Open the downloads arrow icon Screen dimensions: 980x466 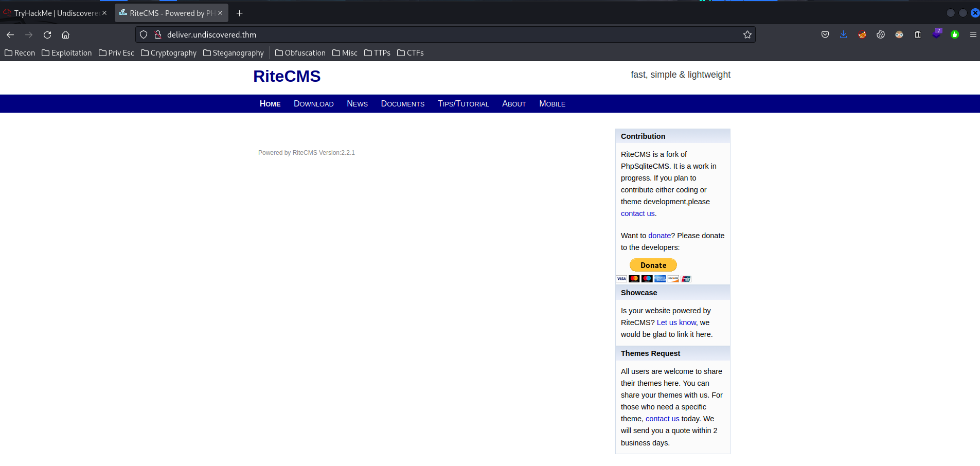(x=844, y=34)
